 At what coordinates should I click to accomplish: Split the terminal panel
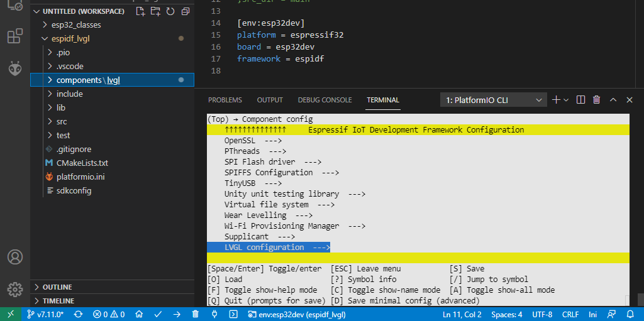(x=580, y=100)
